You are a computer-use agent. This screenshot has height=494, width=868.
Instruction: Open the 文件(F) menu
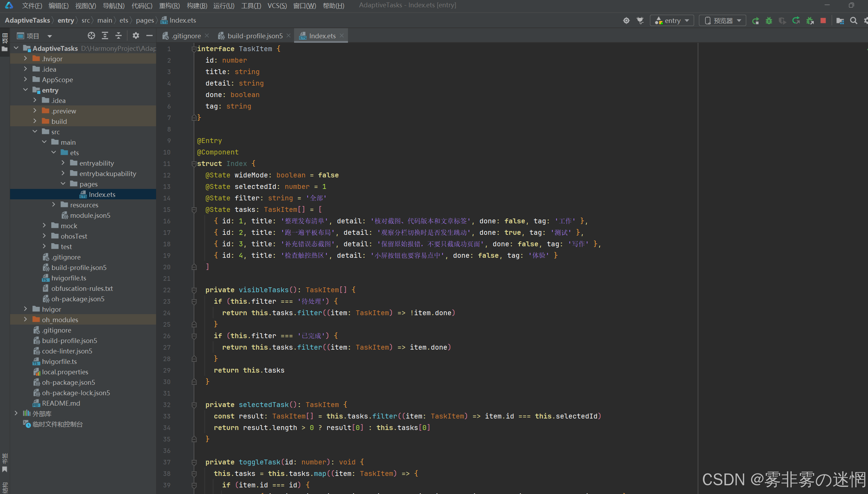(x=32, y=6)
